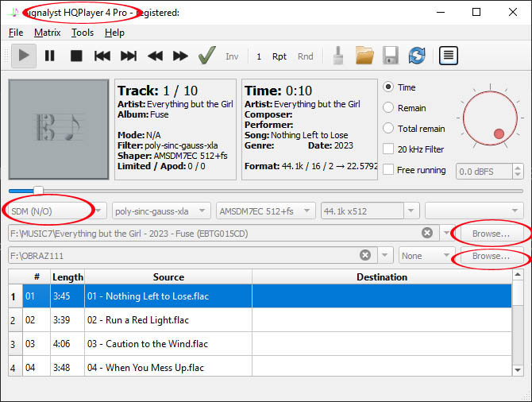The image size is (532, 402).
Task: Click the green checkmark icon
Action: (206, 56)
